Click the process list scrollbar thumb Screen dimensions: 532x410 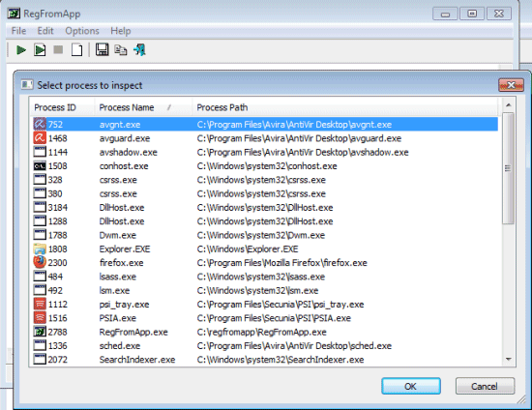tap(508, 168)
